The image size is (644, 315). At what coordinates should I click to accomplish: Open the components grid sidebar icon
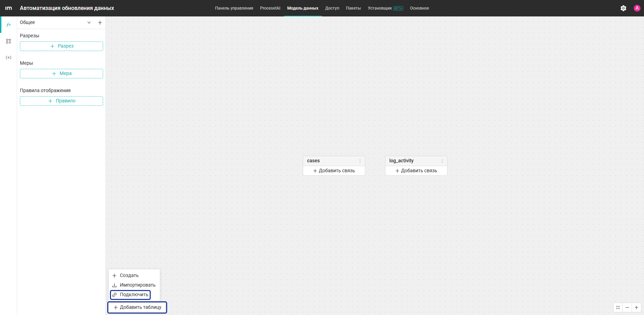9,41
